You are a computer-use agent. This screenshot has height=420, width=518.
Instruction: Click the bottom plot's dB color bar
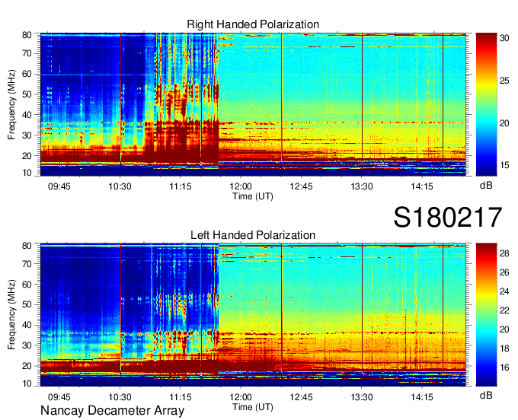click(486, 315)
